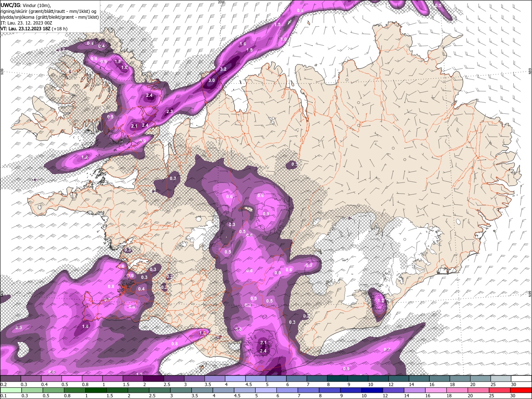The height and width of the screenshot is (399, 532).
Task: Pick the pale green 0.1 swatch on lower scale
Action: 11,390
